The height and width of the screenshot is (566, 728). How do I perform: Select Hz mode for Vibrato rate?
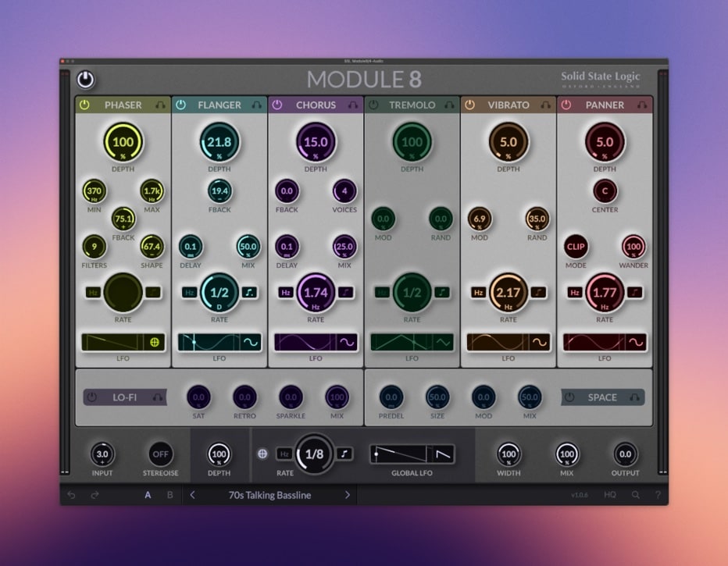coord(478,292)
